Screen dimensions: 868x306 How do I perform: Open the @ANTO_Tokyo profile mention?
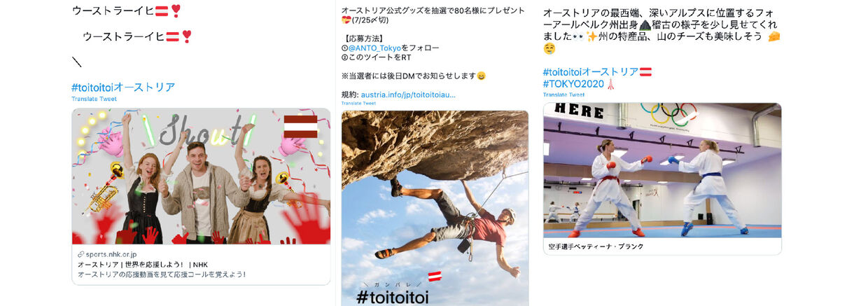tap(377, 48)
